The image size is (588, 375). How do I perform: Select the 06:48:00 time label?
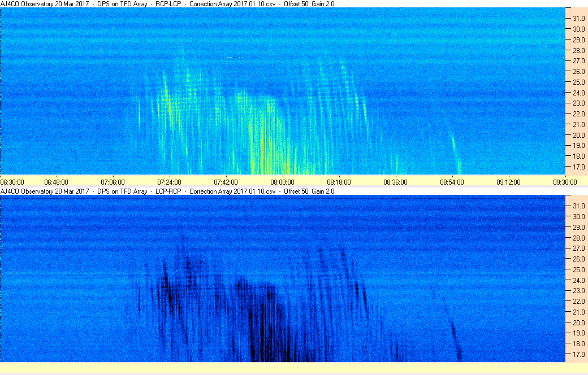(x=56, y=182)
